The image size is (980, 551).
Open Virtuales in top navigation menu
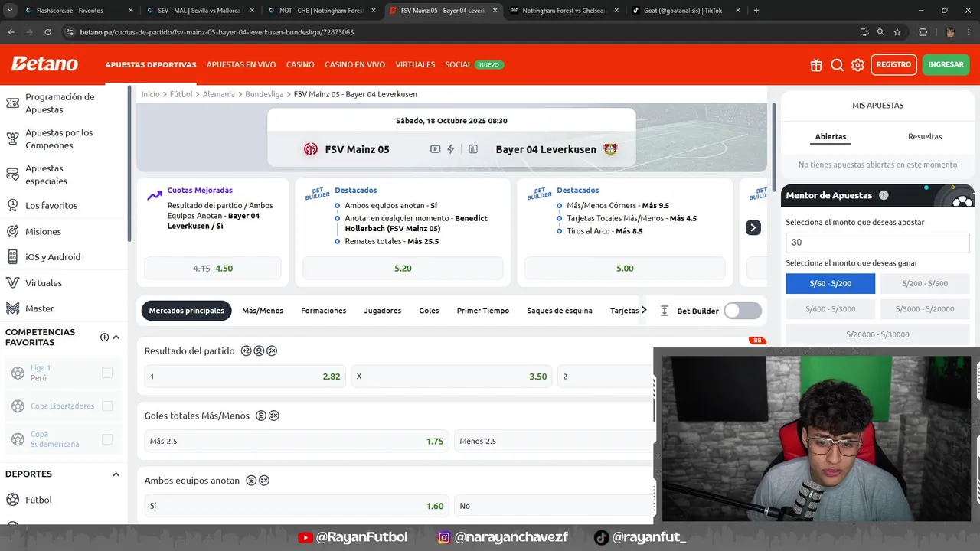coord(415,64)
